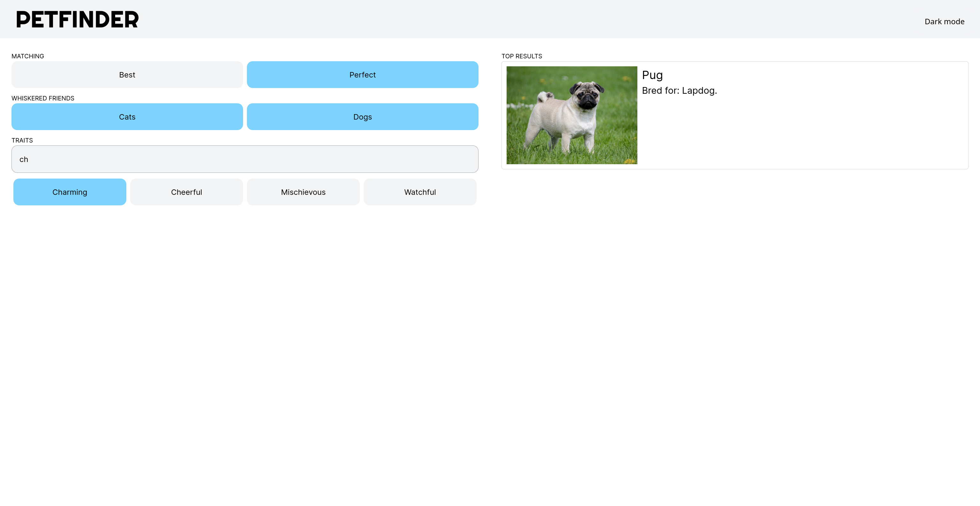Expand the MATCHING section header
The width and height of the screenshot is (980, 506).
tap(28, 56)
